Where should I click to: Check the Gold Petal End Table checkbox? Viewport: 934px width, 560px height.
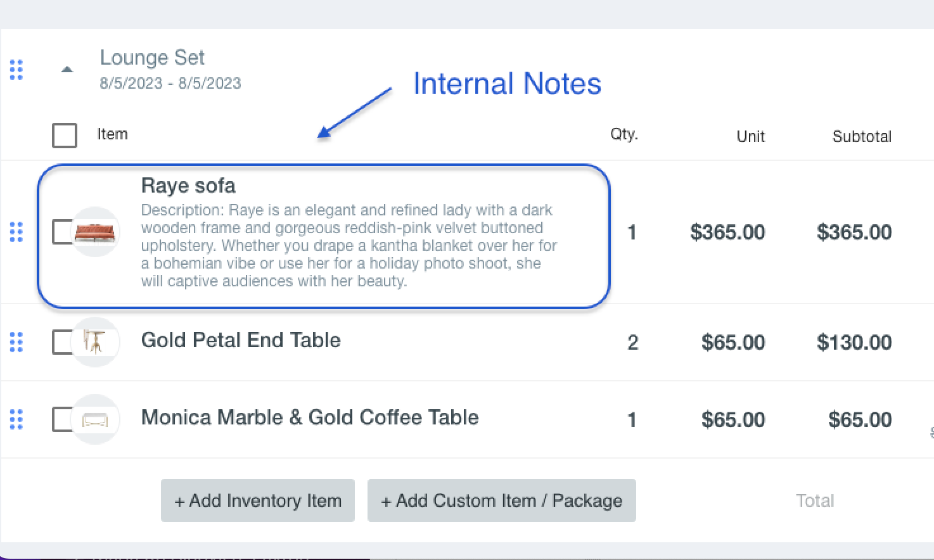(x=62, y=342)
